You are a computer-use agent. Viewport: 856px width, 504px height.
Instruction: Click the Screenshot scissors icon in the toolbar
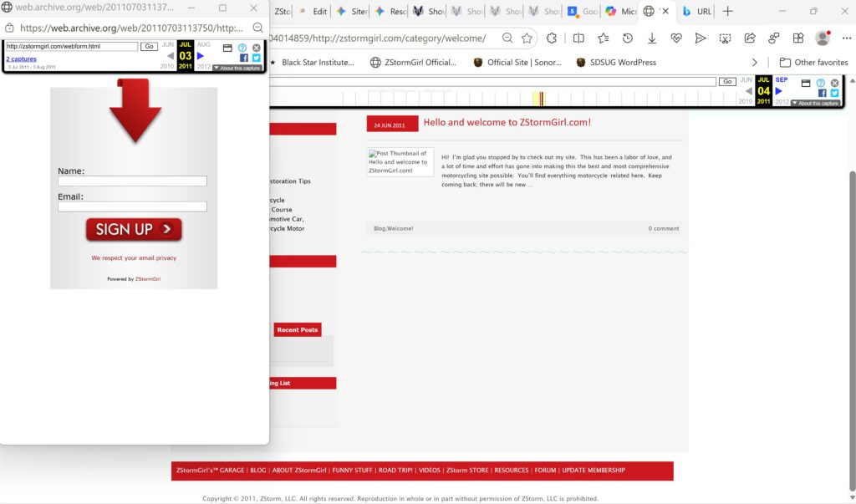(725, 38)
